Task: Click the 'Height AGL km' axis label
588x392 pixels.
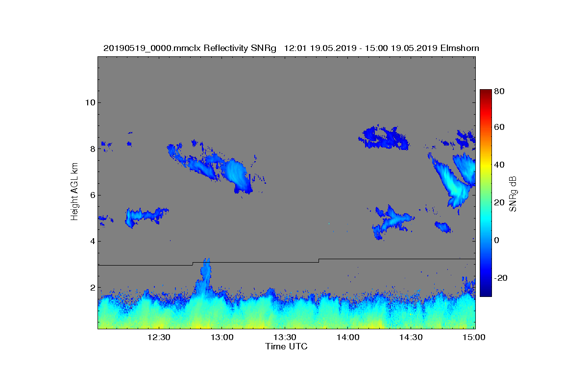Action: (74, 193)
